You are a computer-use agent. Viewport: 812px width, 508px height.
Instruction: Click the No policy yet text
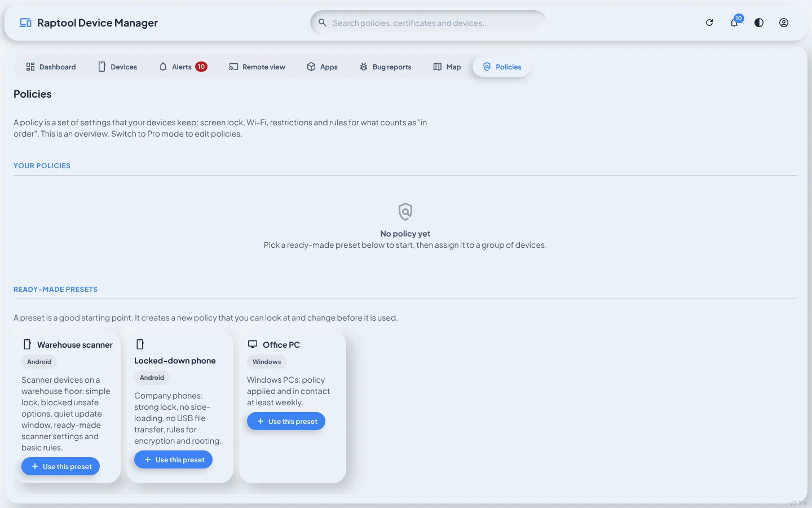405,234
